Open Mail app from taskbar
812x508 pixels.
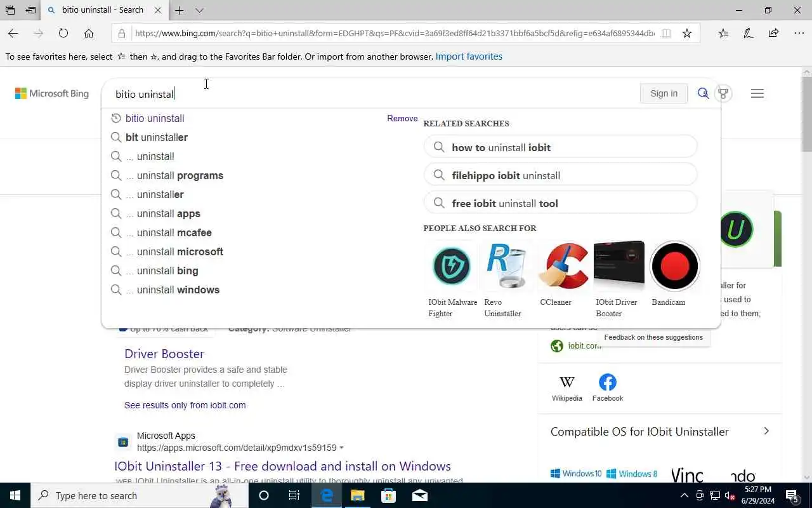coord(419,495)
